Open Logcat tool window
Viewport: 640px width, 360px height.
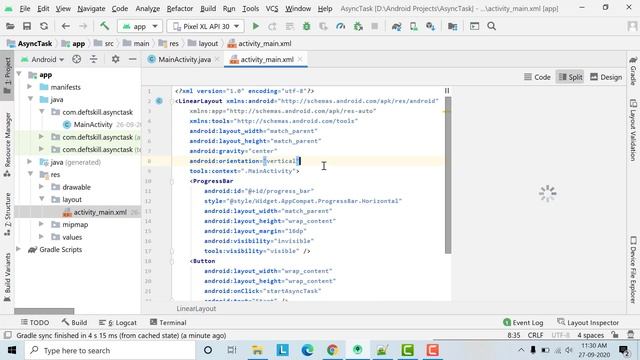click(118, 322)
